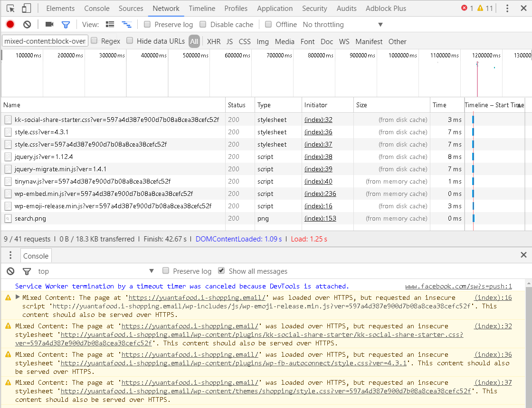The image size is (532, 408).
Task: Enable the Regex filter checkbox
Action: coord(95,41)
